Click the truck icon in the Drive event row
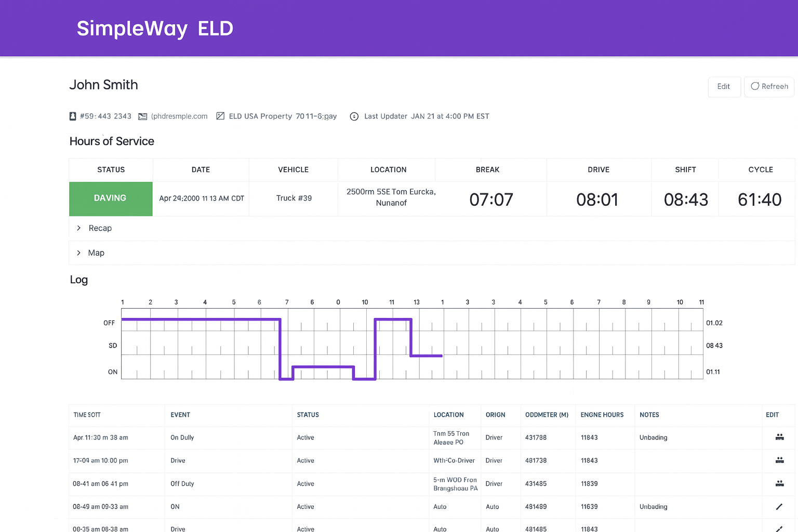 click(779, 460)
